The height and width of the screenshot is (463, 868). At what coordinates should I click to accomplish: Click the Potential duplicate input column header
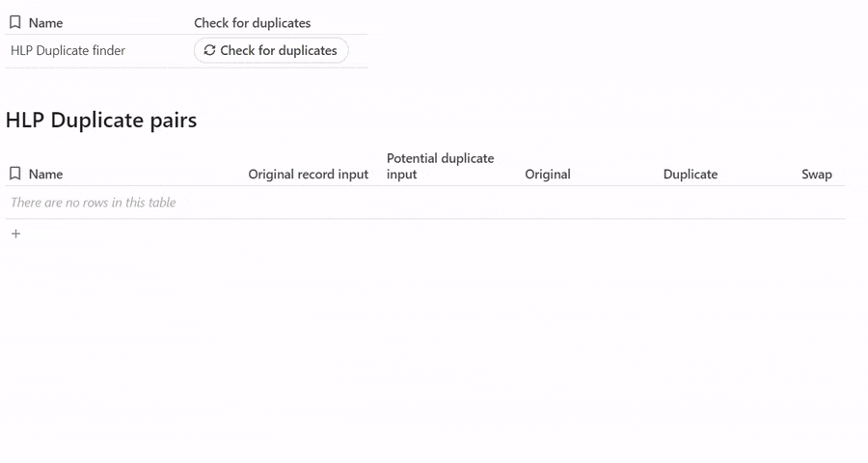click(x=440, y=166)
